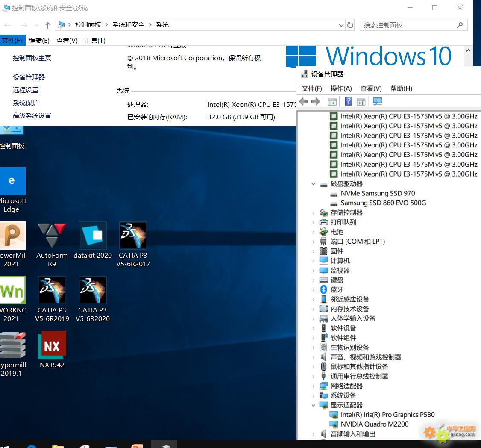Click Back arrow in Device Manager toolbar
The image size is (481, 448).
tap(303, 102)
